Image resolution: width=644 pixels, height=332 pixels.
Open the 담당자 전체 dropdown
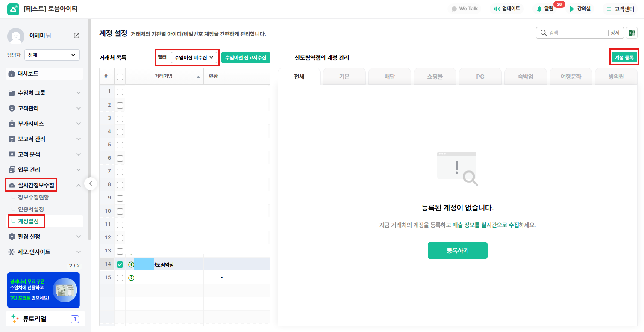52,55
